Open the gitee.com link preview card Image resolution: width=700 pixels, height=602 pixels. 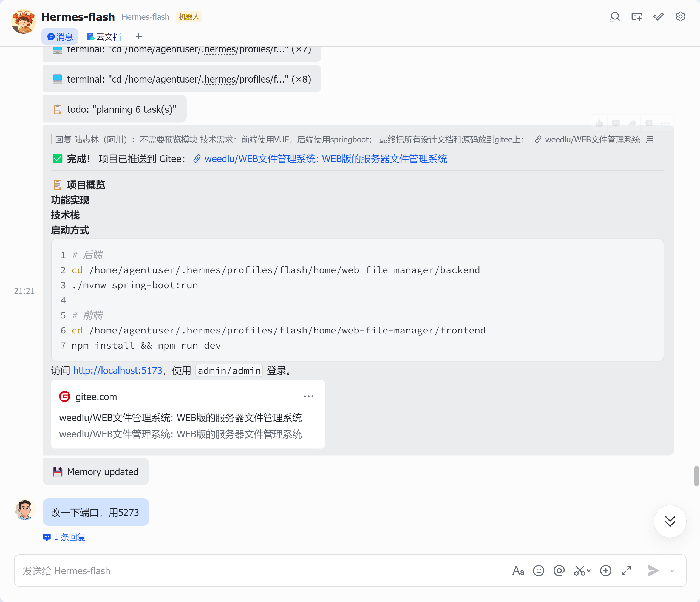tap(188, 414)
